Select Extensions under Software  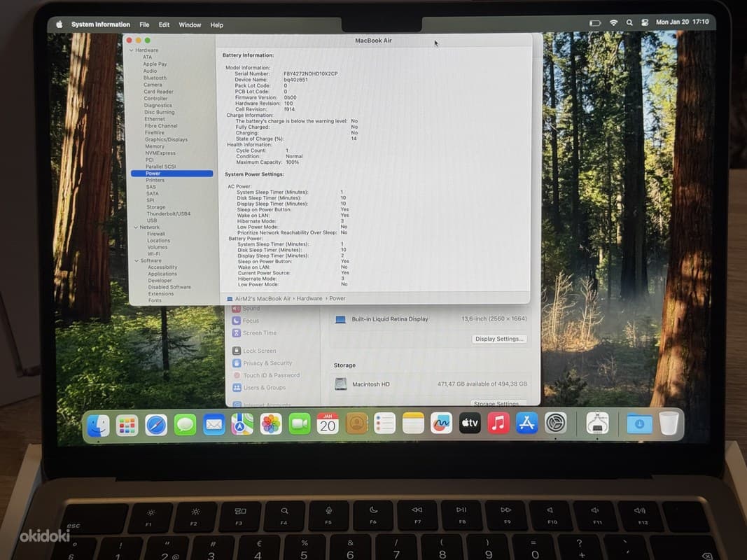click(x=161, y=294)
